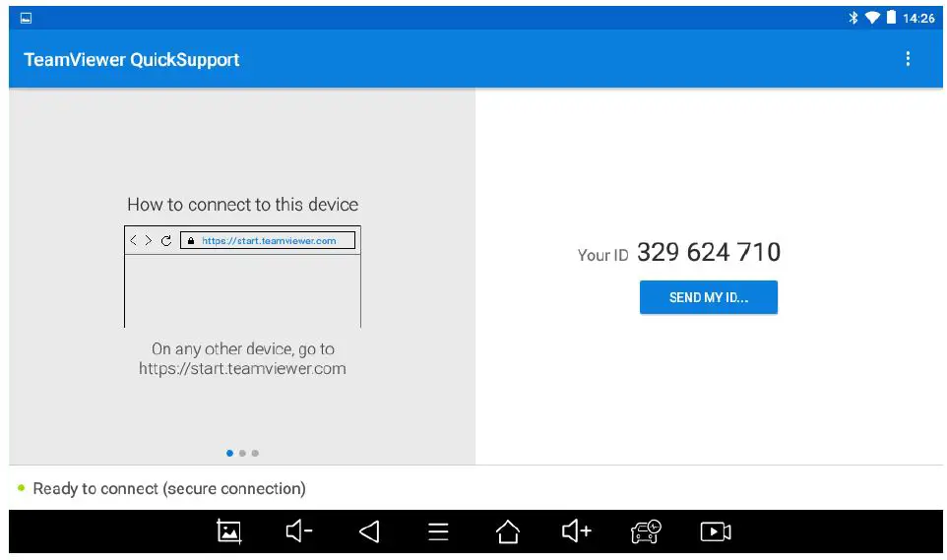The height and width of the screenshot is (560, 947).
Task: Tap the padlock icon in browser illustration
Action: coord(191,240)
